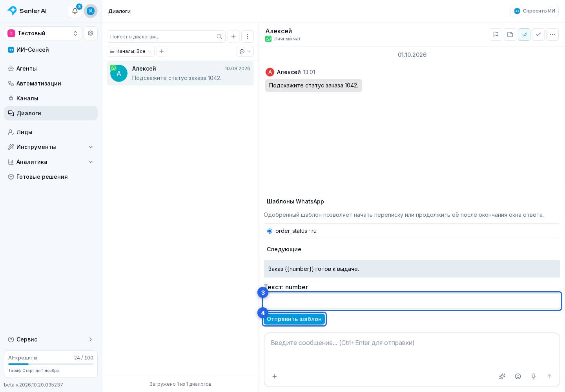Click the Отправить шаблон button
The width and height of the screenshot is (565, 392).
coord(294,319)
